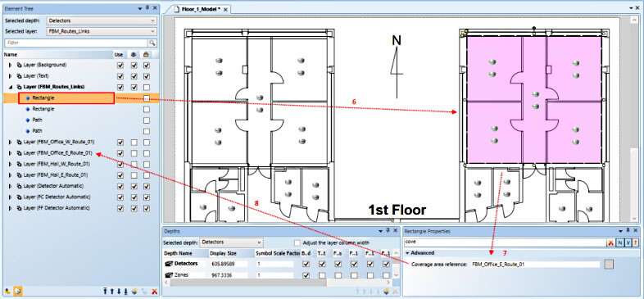Click the N button in Rectangle Properties
This screenshot has height=299, width=644.
[x=619, y=242]
